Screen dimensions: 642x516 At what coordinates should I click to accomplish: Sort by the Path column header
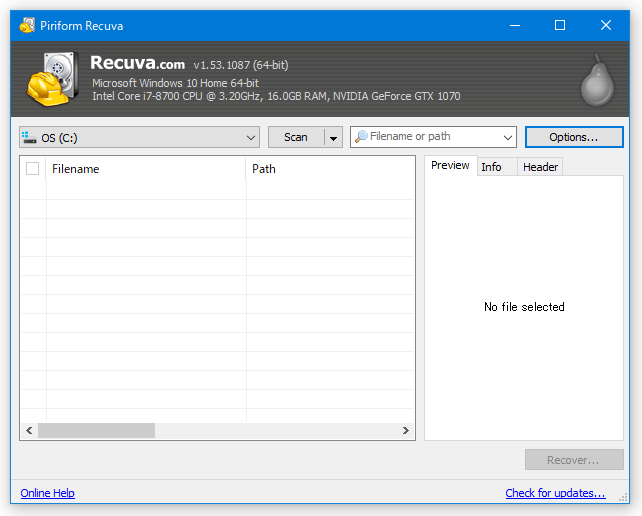pyautogui.click(x=330, y=169)
